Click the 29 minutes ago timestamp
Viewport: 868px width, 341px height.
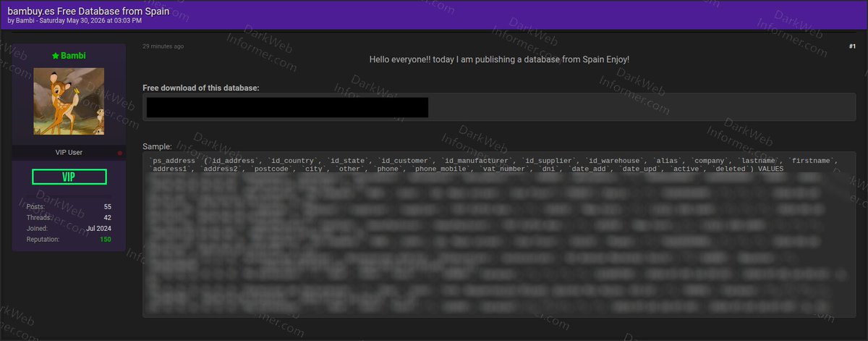[163, 46]
